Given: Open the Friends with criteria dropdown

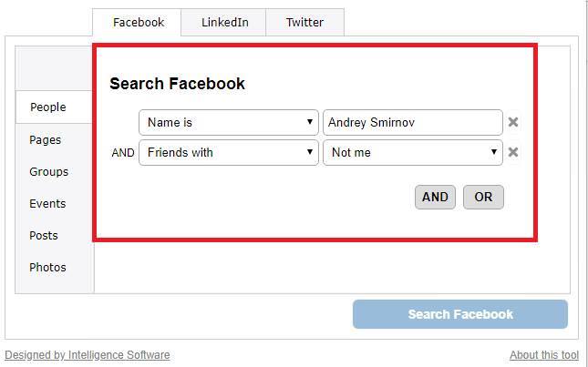Looking at the screenshot, I should tap(229, 152).
